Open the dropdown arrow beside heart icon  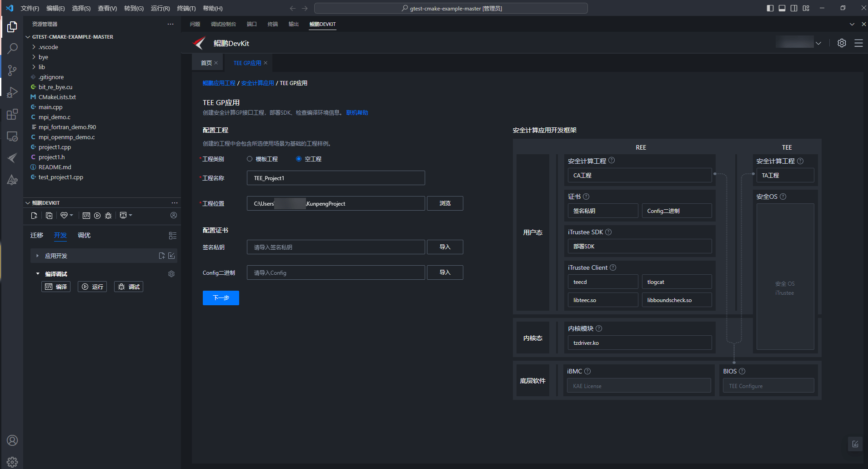[71, 216]
